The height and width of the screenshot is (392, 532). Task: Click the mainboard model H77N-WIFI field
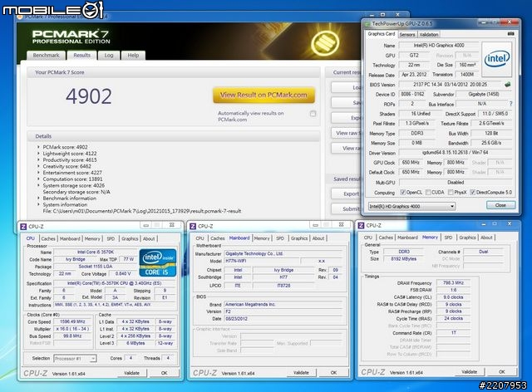click(x=262, y=261)
